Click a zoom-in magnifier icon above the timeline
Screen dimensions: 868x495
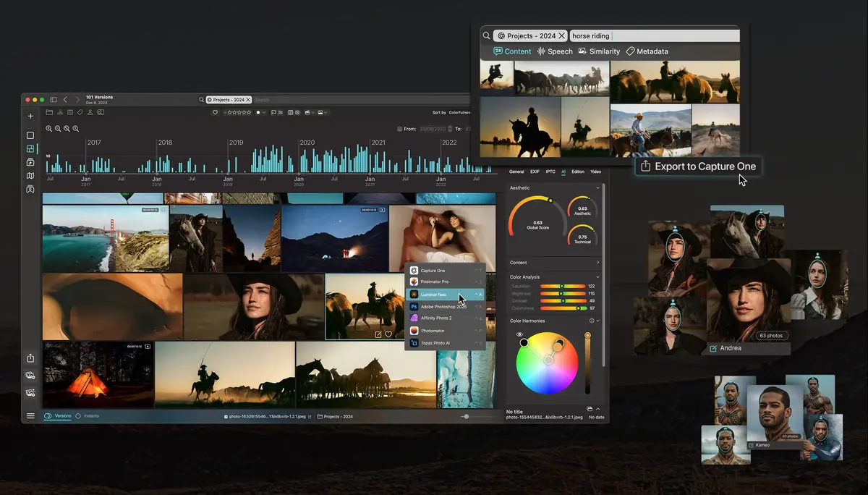(x=48, y=128)
